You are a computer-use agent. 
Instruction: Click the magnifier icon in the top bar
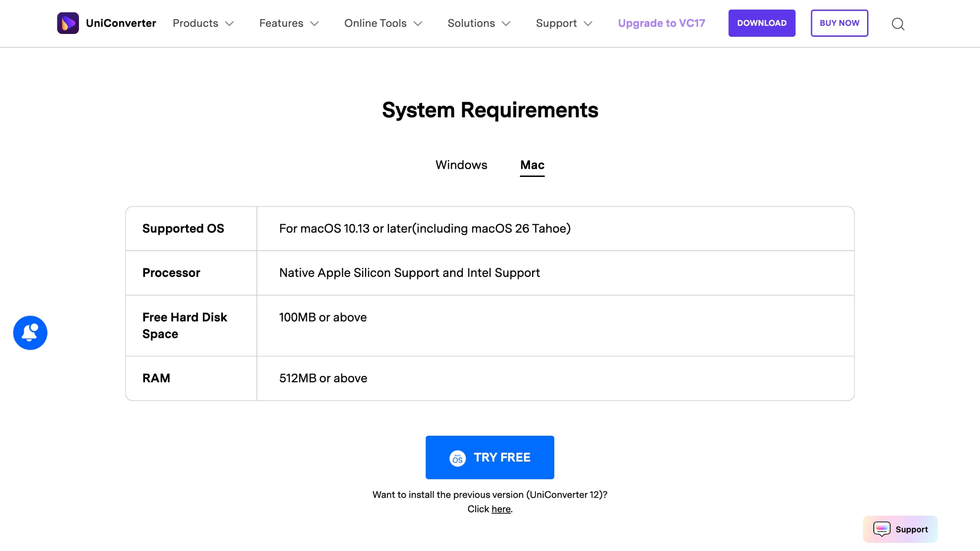(x=898, y=23)
